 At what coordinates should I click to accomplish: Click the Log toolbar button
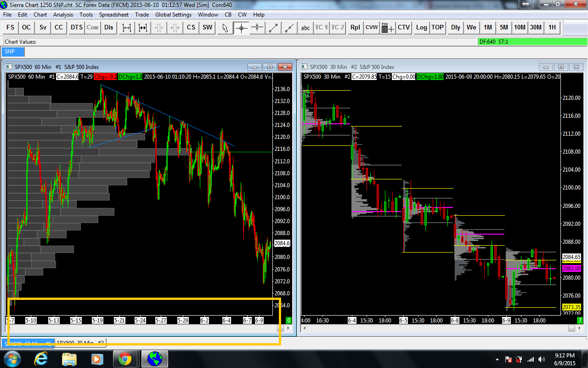coord(421,27)
